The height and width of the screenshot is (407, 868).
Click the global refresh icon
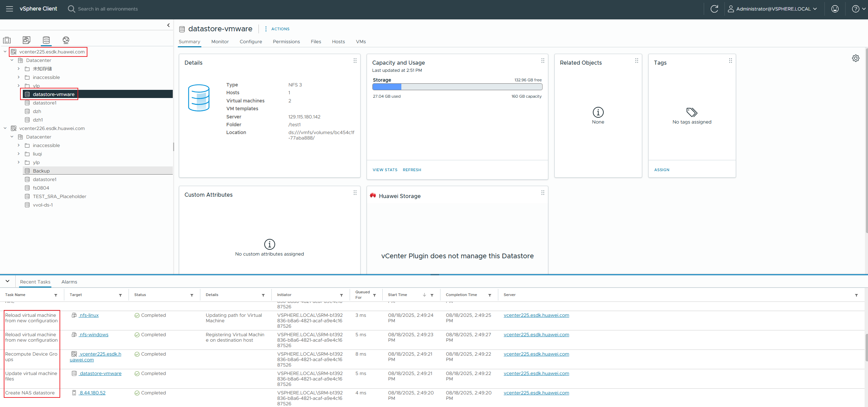coord(714,9)
